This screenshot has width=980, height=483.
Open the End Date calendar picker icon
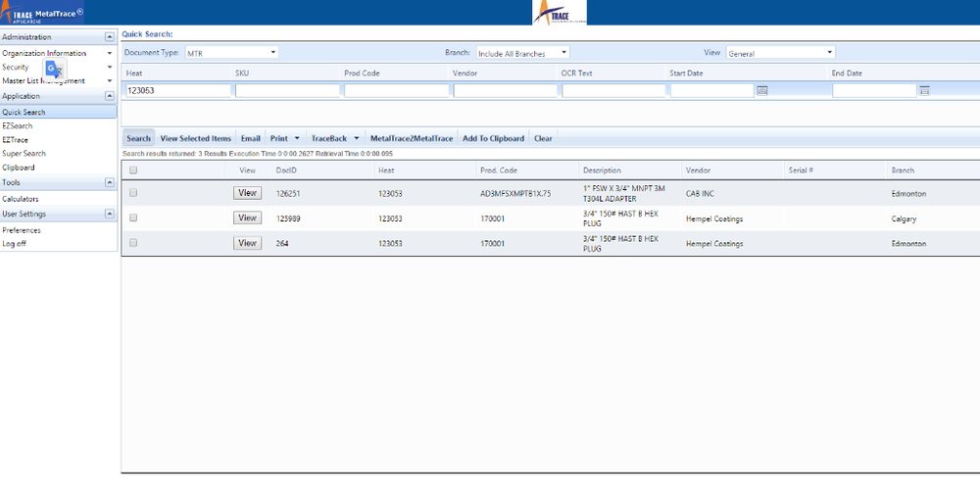[924, 90]
